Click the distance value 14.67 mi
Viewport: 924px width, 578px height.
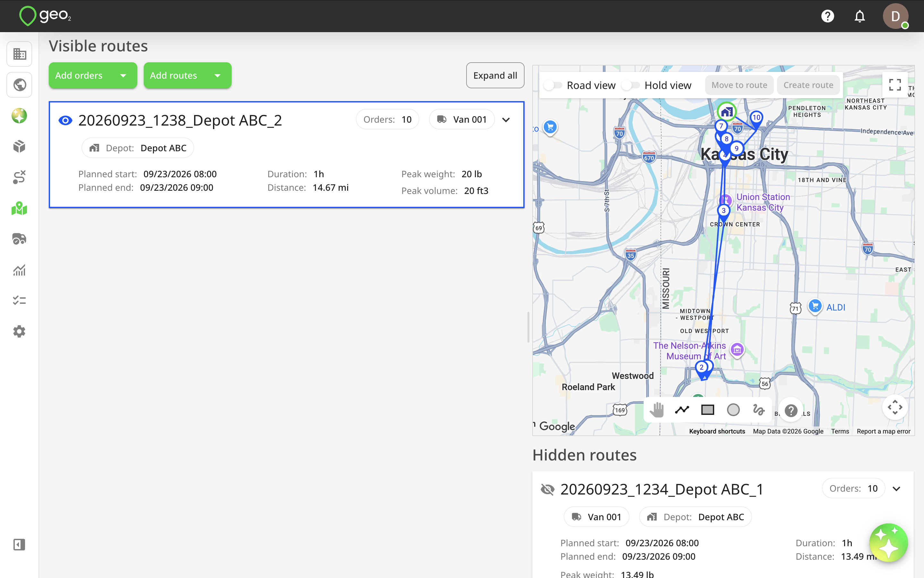tap(330, 188)
